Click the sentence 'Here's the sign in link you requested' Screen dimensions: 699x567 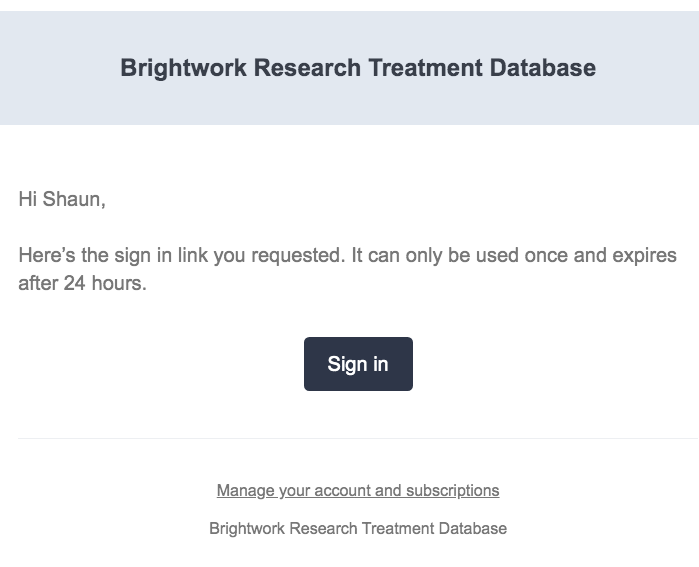point(182,255)
